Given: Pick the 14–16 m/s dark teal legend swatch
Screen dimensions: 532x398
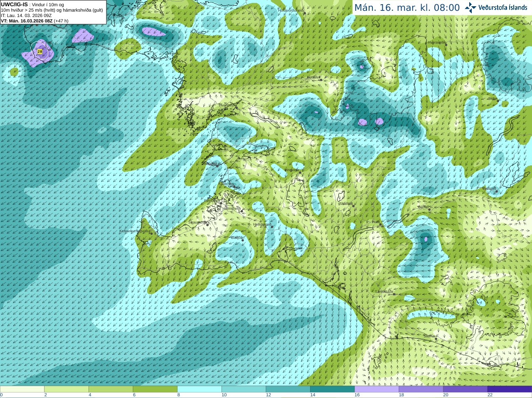Looking at the screenshot, I should [332, 389].
